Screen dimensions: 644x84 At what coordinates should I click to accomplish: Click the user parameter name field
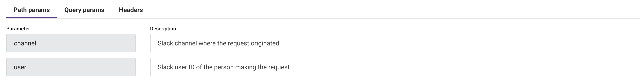pos(71,67)
